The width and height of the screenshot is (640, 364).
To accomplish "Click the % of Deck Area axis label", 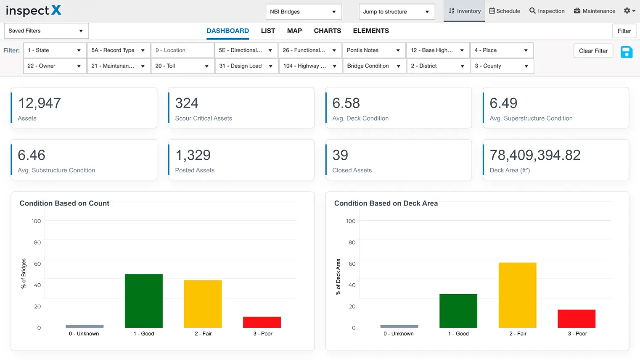I will (338, 277).
